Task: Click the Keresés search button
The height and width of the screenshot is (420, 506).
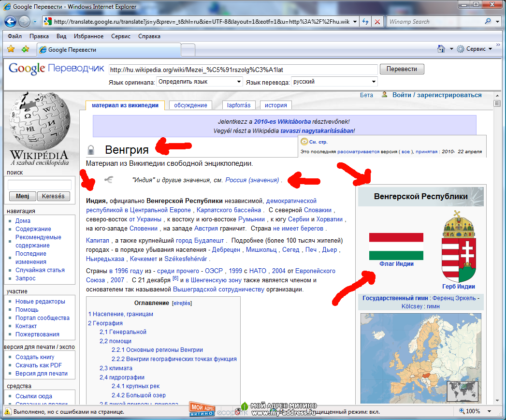Action: tap(53, 196)
